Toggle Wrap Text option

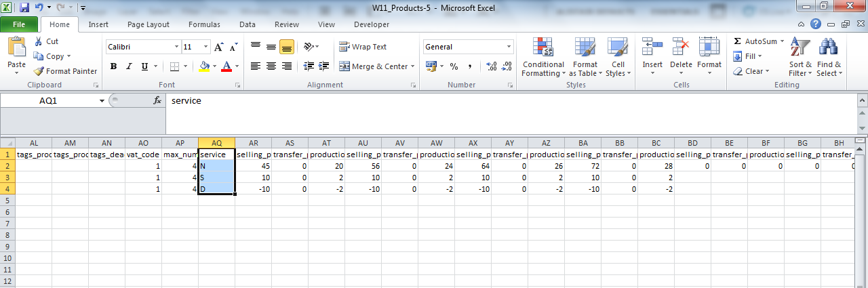[x=363, y=47]
